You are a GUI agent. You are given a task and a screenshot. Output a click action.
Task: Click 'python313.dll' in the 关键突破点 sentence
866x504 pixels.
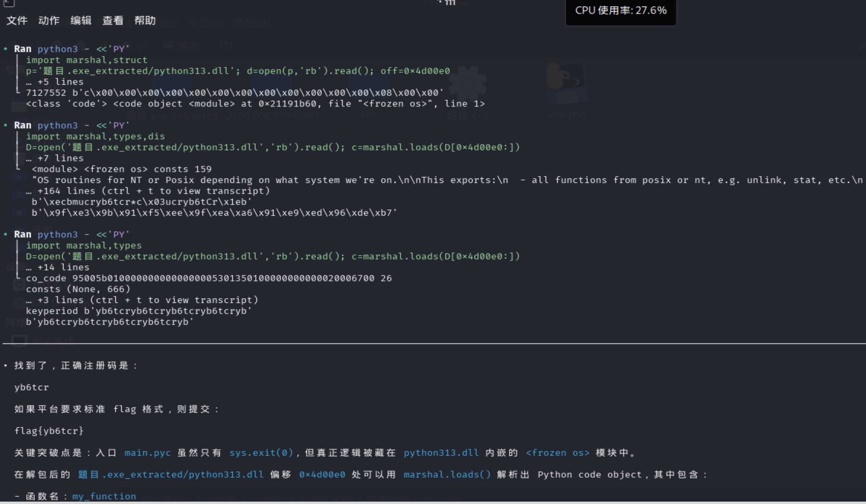[441, 453]
